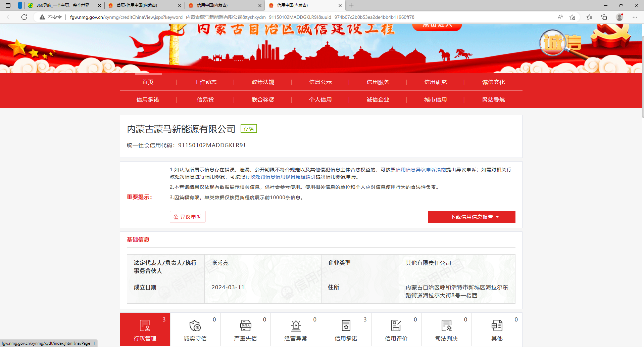Open the 其他 category tile

pos(497,329)
